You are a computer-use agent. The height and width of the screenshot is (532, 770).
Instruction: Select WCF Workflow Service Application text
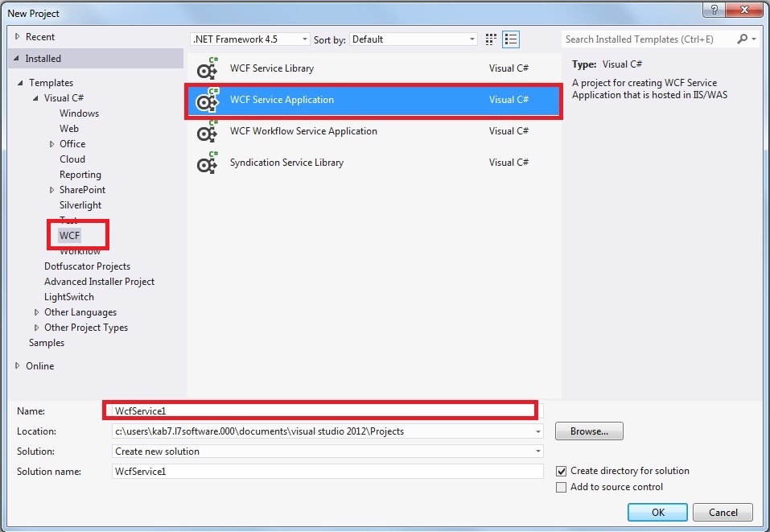pyautogui.click(x=303, y=131)
